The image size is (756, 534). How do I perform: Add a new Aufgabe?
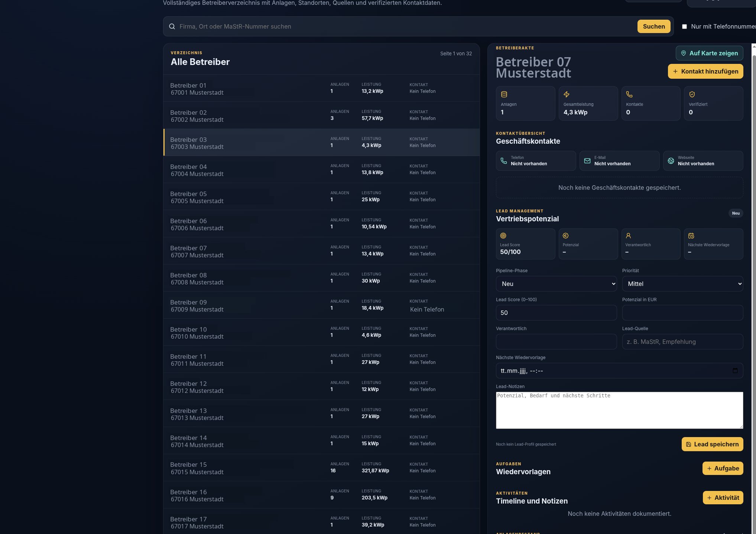(x=723, y=468)
